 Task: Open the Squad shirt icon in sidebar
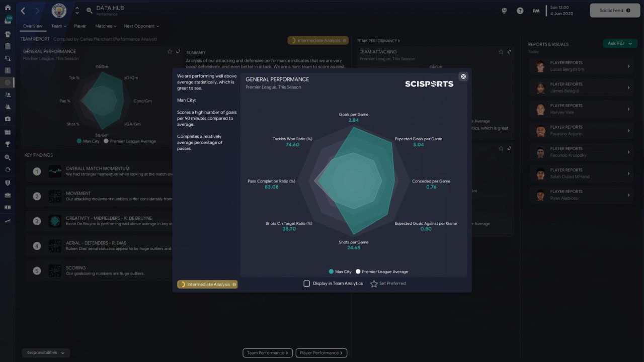tap(8, 34)
